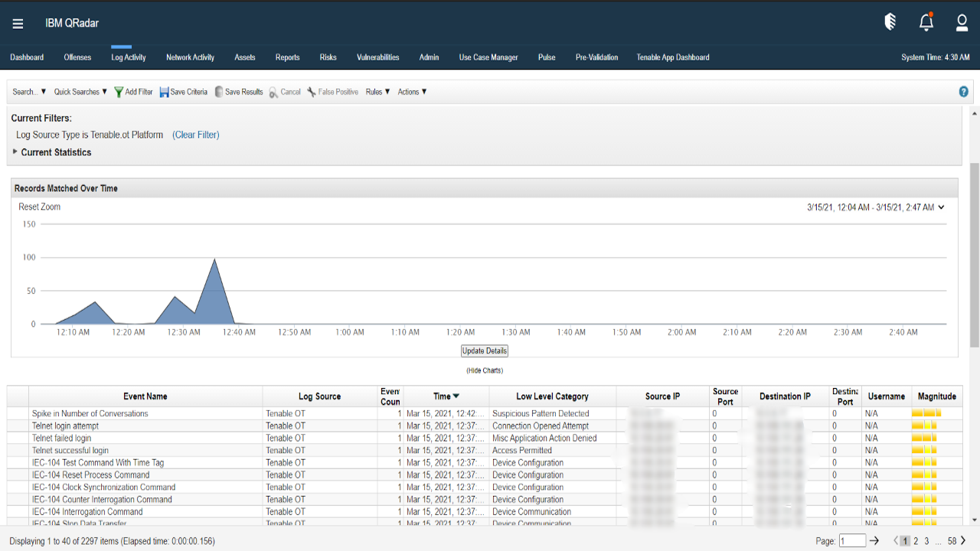This screenshot has height=551, width=980.
Task: Click the previous page chevron
Action: point(896,541)
